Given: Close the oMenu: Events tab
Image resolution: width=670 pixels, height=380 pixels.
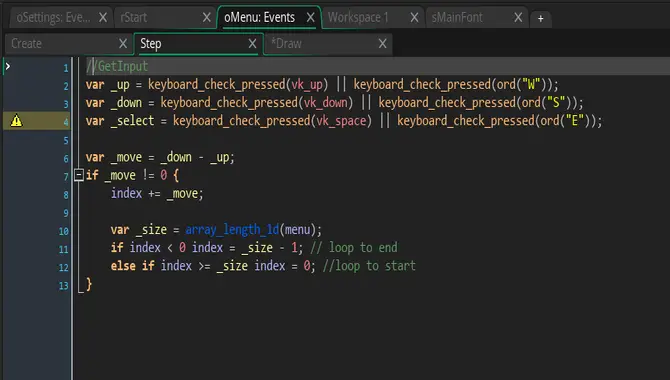Looking at the screenshot, I should tap(311, 18).
